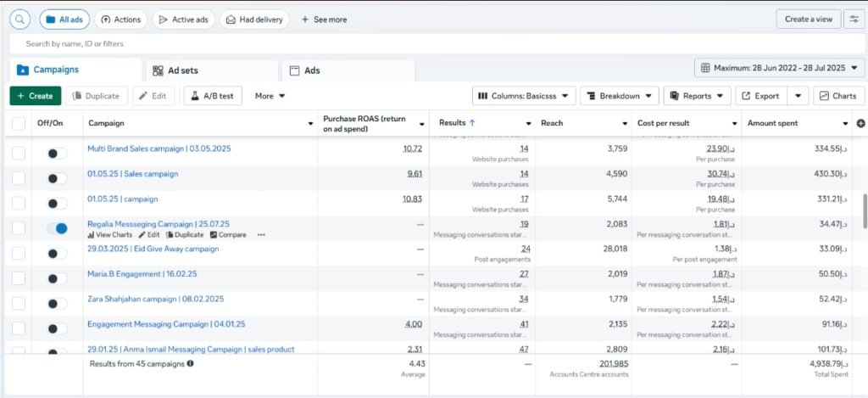Click the add column plus icon
The height and width of the screenshot is (398, 868).
point(860,124)
